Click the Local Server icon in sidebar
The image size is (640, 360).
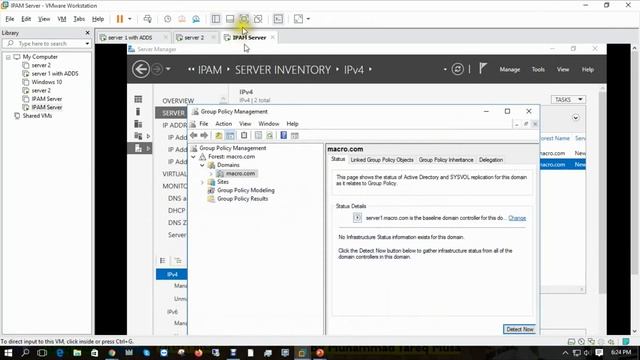138,111
